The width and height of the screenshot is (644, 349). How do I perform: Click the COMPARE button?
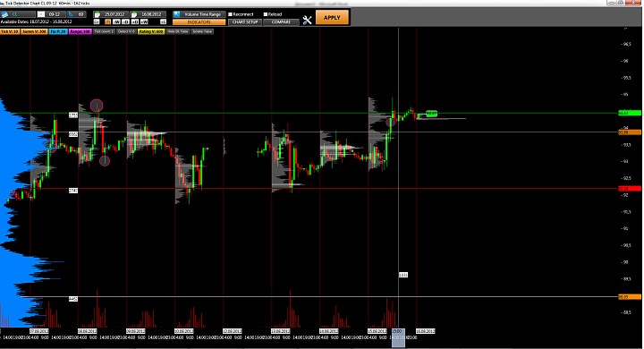click(x=281, y=21)
